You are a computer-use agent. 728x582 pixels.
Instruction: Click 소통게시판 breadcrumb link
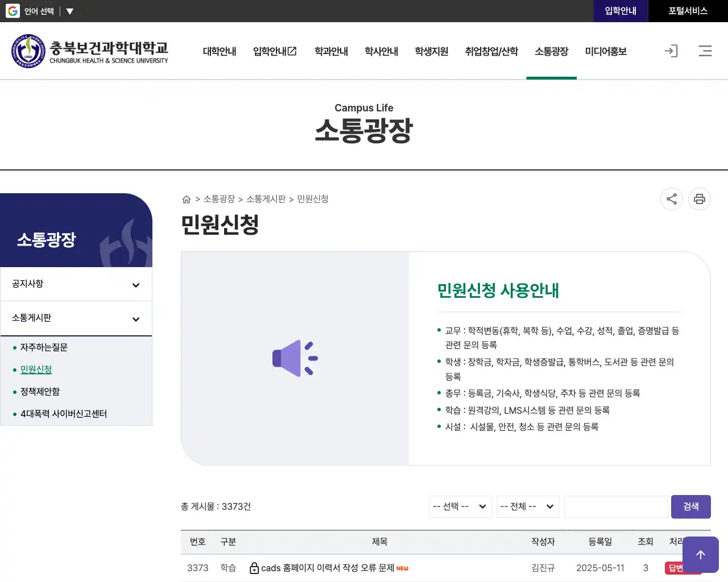[266, 199]
